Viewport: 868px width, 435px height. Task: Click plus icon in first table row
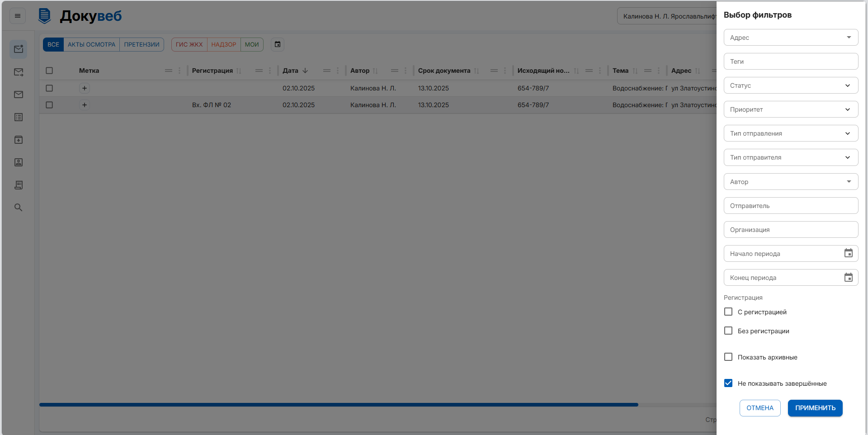coord(85,88)
